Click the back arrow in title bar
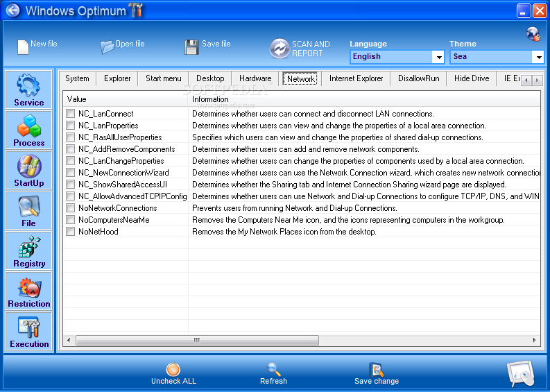The width and height of the screenshot is (550, 392). pos(13,10)
